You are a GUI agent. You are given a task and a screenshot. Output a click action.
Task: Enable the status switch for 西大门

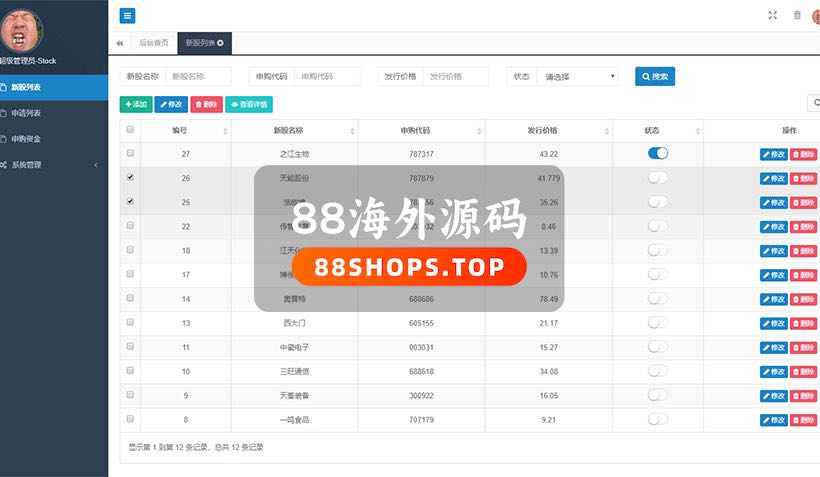click(657, 322)
